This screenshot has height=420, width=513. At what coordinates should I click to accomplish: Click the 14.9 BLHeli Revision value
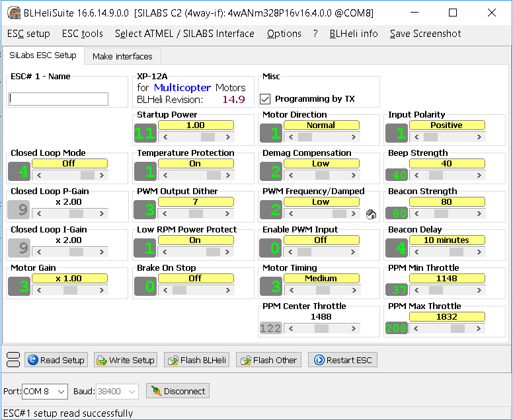(233, 99)
